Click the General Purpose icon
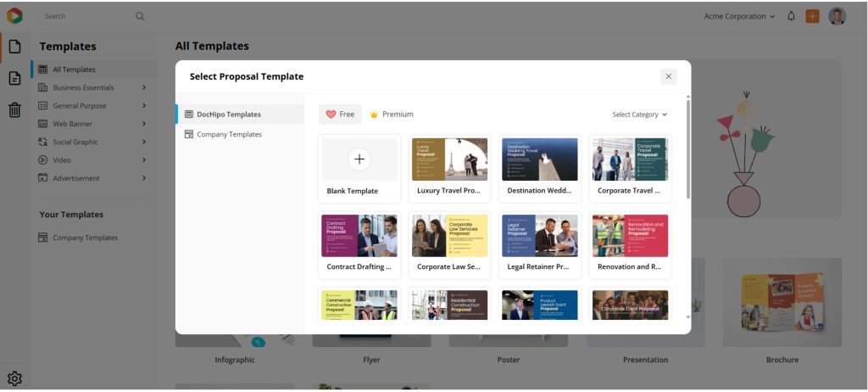Screen dimensions: 868x392 pos(42,105)
